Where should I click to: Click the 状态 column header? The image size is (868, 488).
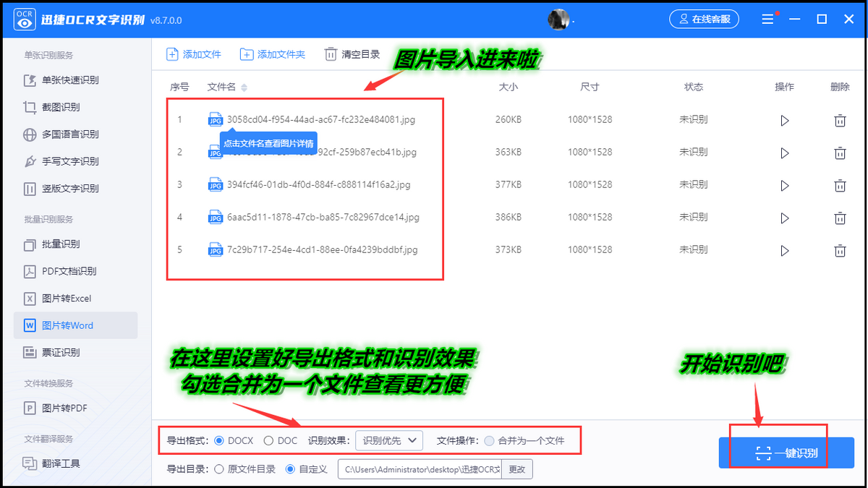694,87
